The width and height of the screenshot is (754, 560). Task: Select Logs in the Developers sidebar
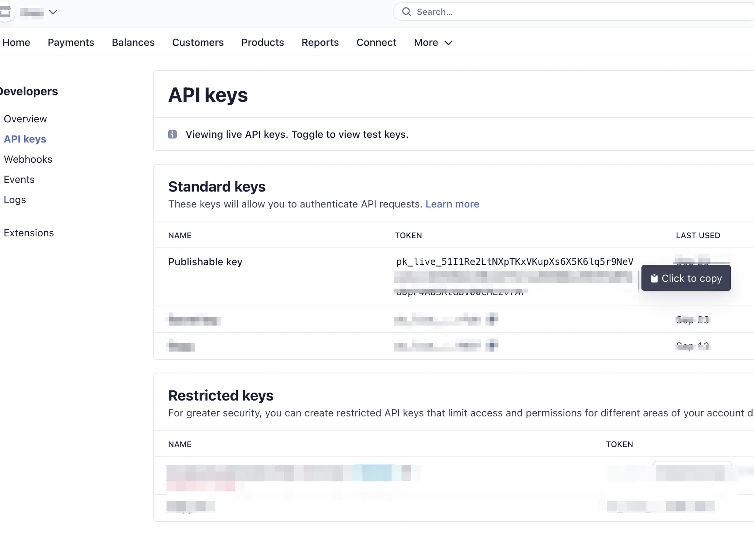[15, 200]
